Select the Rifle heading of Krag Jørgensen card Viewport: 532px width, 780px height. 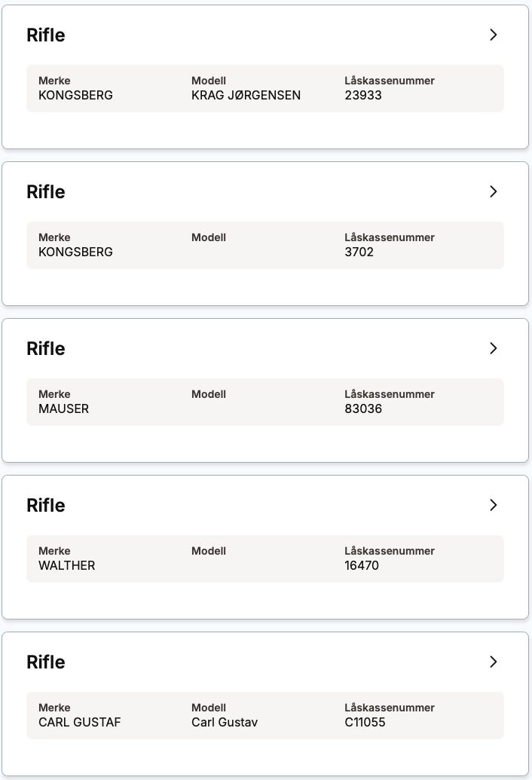click(46, 35)
